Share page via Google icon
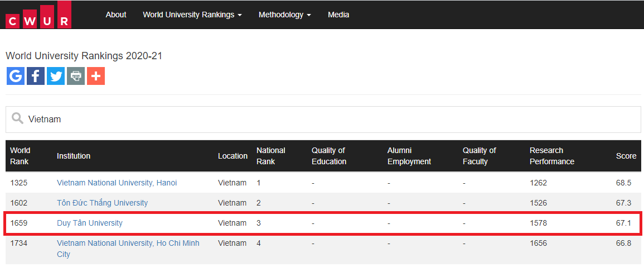 [x=16, y=76]
